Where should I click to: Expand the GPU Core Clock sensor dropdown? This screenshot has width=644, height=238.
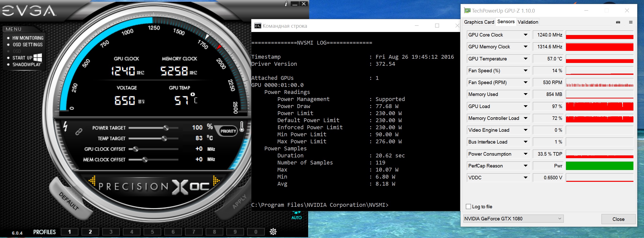(526, 35)
